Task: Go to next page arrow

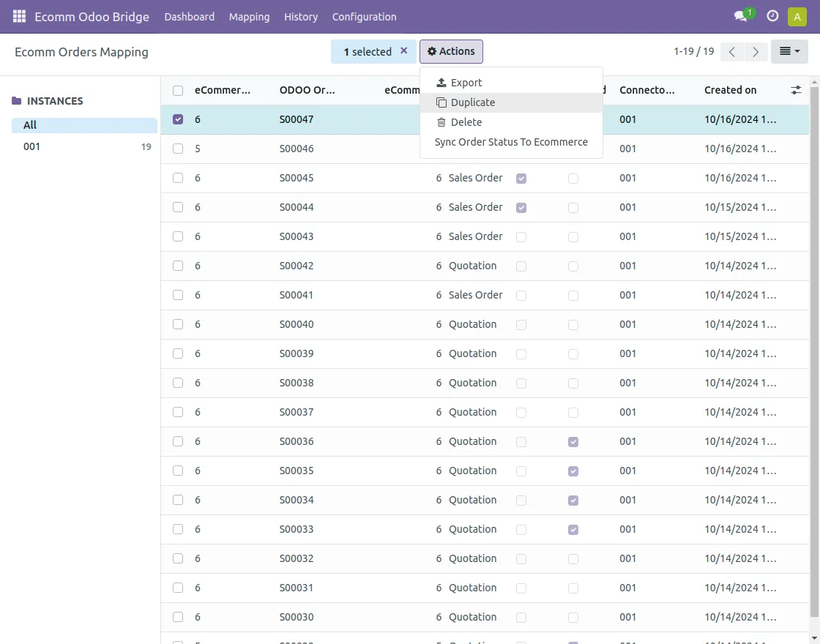Action: 756,52
